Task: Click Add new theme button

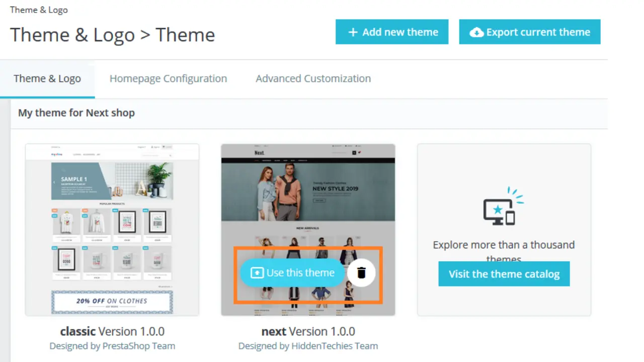Action: click(x=392, y=32)
